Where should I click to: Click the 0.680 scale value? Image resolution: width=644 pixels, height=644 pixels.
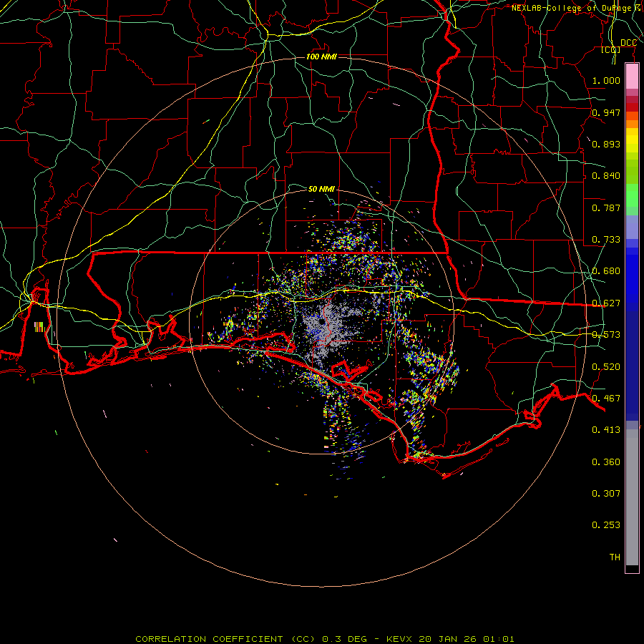click(x=606, y=271)
